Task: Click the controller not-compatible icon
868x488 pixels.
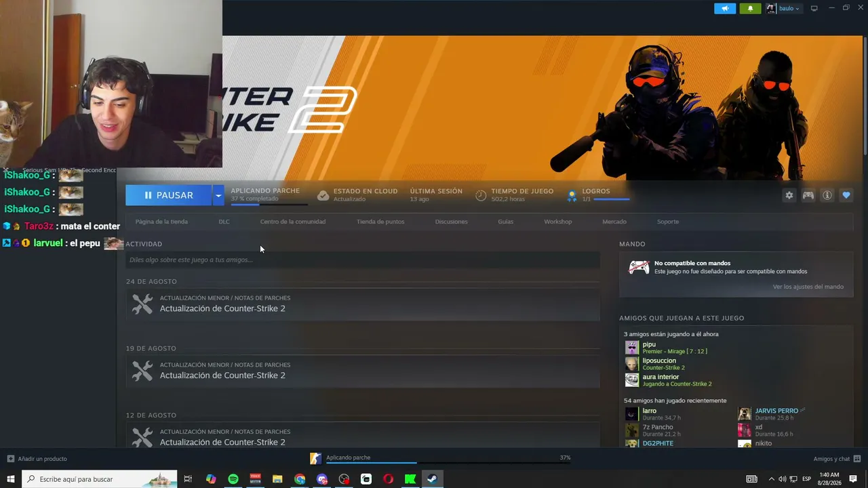Action: tap(639, 267)
